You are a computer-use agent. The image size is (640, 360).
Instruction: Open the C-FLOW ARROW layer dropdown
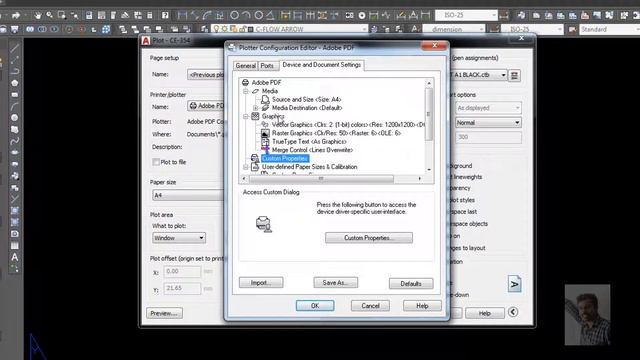tap(364, 29)
